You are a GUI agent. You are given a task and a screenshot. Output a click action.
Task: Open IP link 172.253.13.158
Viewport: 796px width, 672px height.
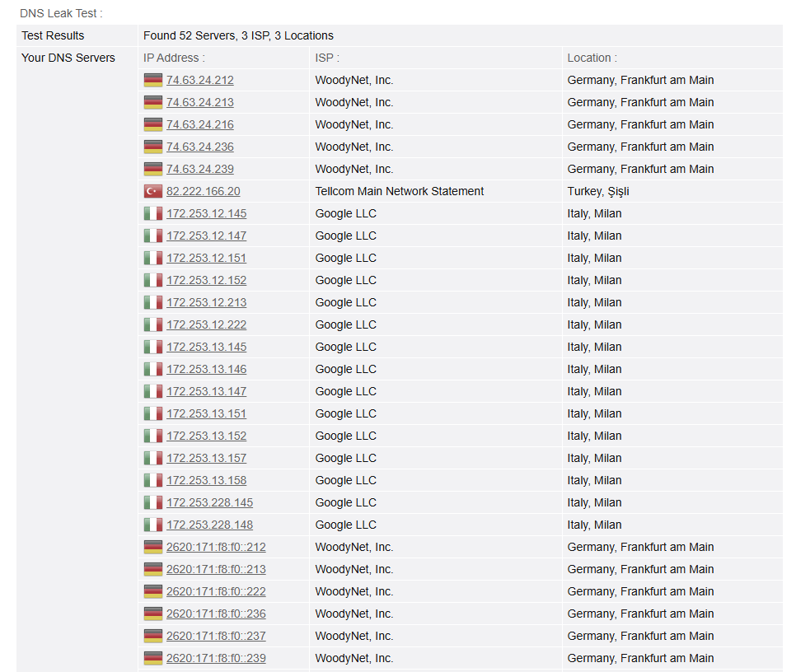(207, 481)
